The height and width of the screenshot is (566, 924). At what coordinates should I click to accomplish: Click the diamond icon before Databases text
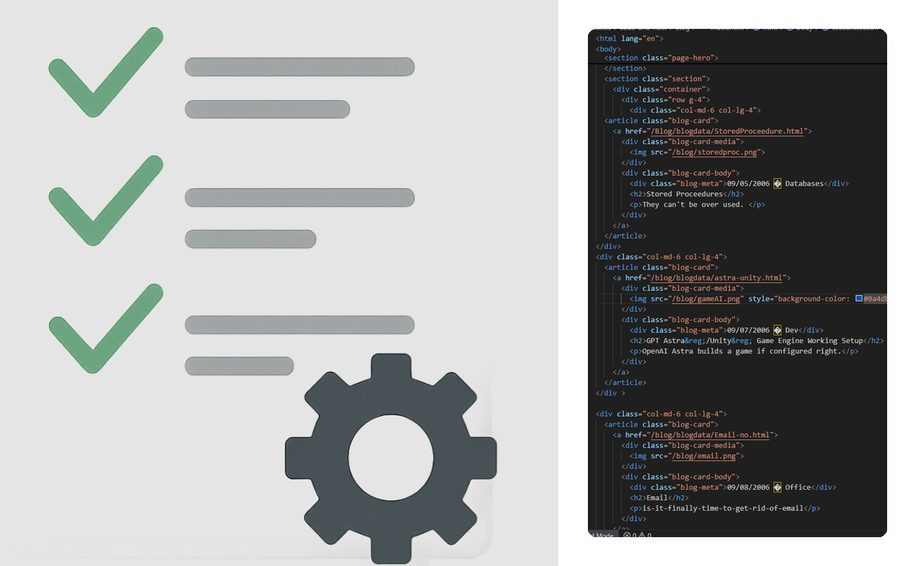coord(777,184)
